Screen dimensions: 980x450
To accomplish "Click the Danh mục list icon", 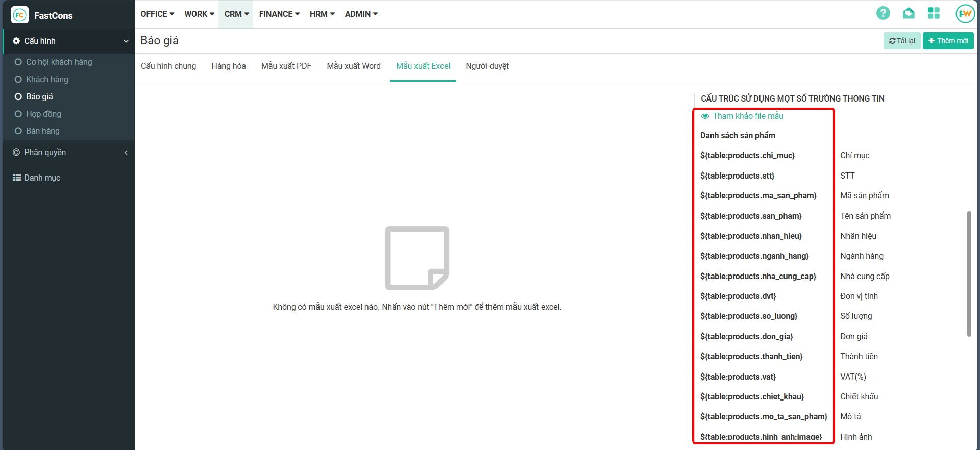I will (x=17, y=178).
